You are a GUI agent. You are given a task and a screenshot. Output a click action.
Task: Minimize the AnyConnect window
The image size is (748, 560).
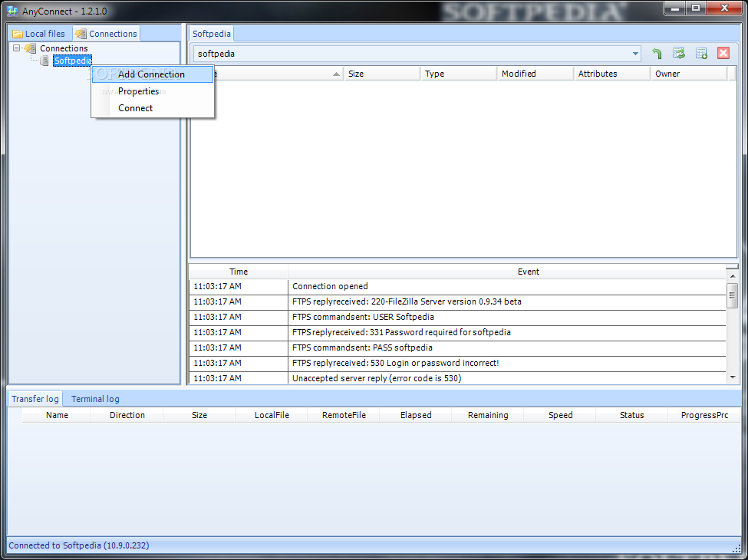(x=675, y=8)
